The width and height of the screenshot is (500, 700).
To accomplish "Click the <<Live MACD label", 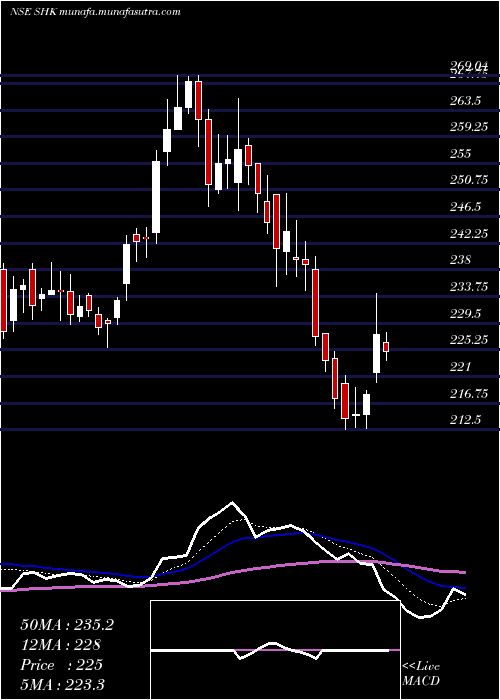I will tap(421, 674).
